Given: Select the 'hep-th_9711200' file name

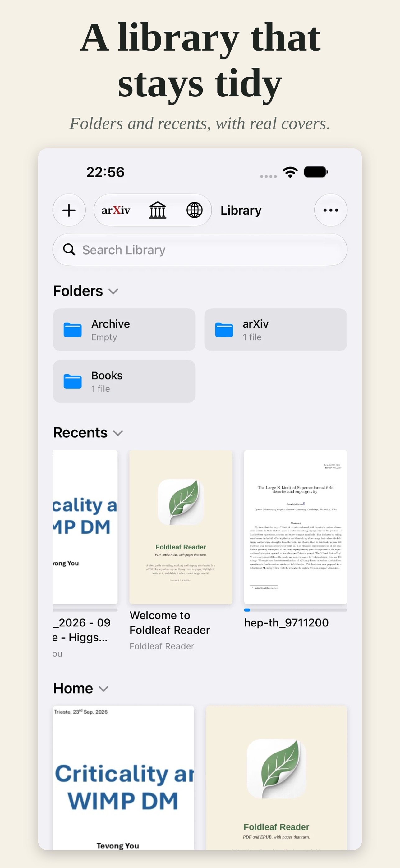Looking at the screenshot, I should 286,623.
